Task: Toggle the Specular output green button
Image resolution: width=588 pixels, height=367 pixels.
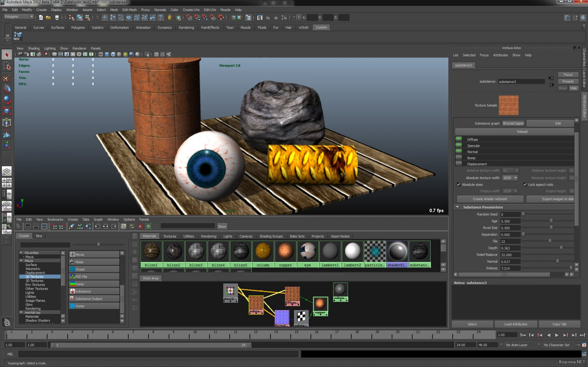Action: pos(459,145)
